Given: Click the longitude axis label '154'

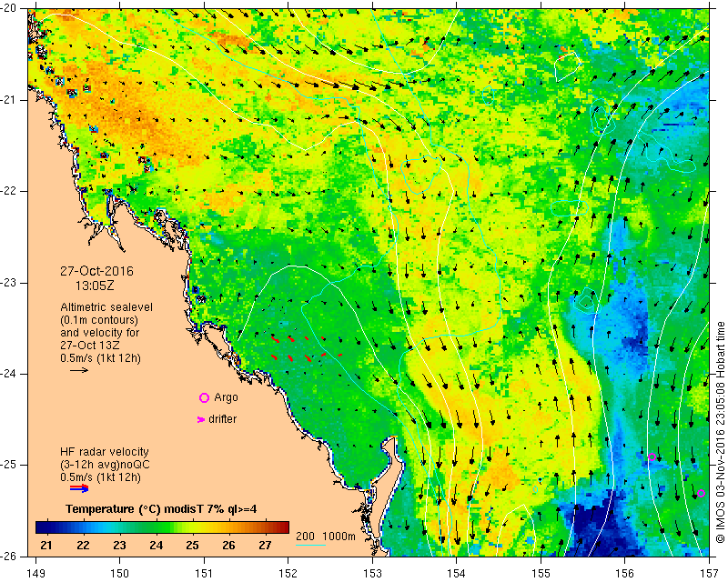Looking at the screenshot, I should pos(457,574).
